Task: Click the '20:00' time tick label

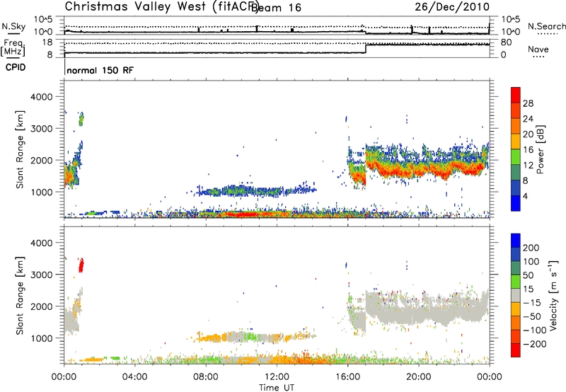Action: [x=418, y=377]
